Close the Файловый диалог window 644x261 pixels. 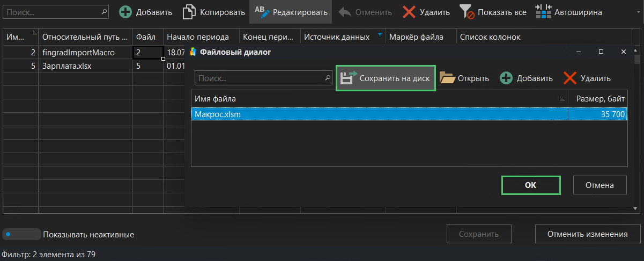pos(624,52)
